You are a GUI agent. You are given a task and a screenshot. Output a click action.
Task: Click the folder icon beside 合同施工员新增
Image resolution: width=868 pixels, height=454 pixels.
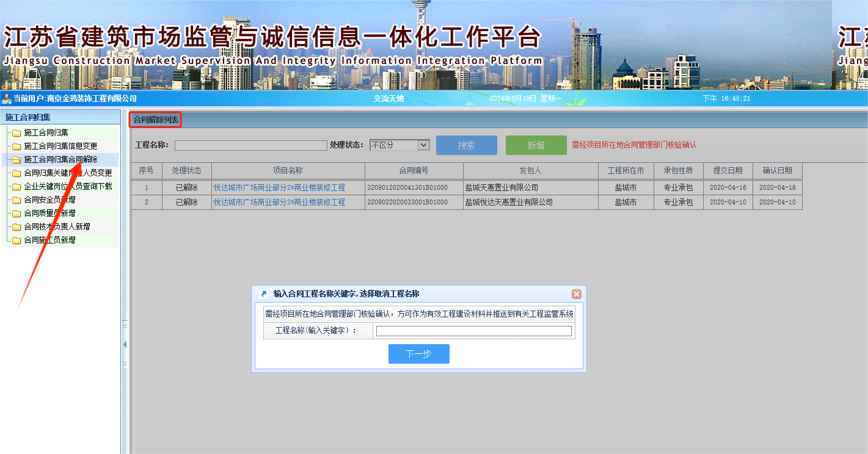(x=16, y=240)
